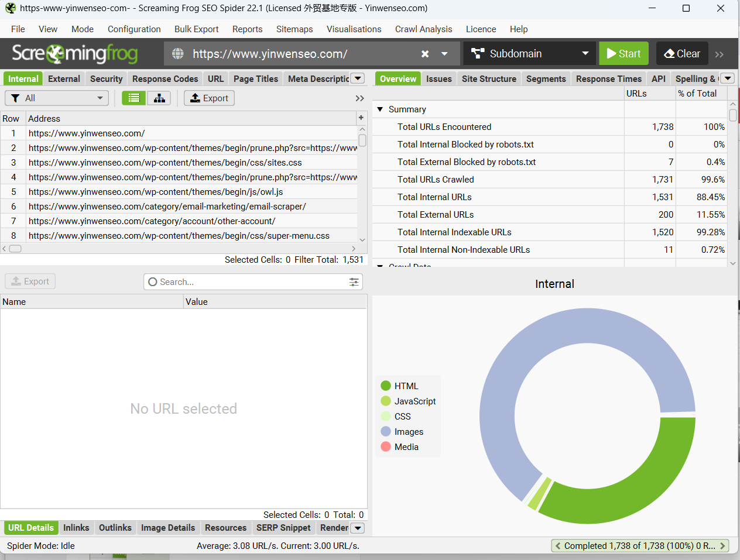The width and height of the screenshot is (740, 560).
Task: Switch to the Issues tab
Action: click(x=439, y=79)
